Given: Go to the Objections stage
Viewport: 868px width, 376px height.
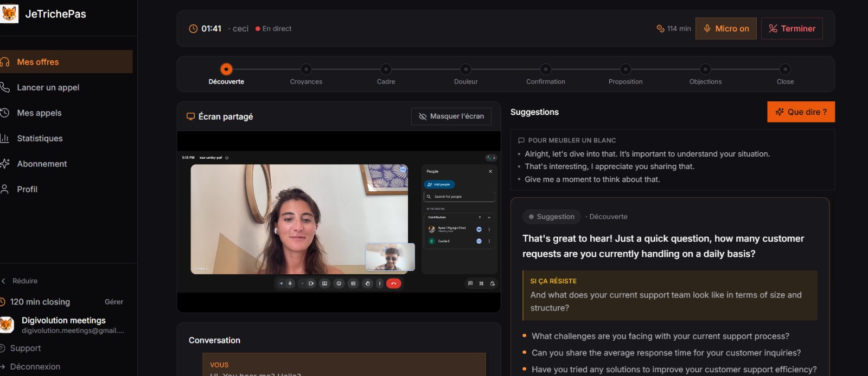Looking at the screenshot, I should point(705,69).
